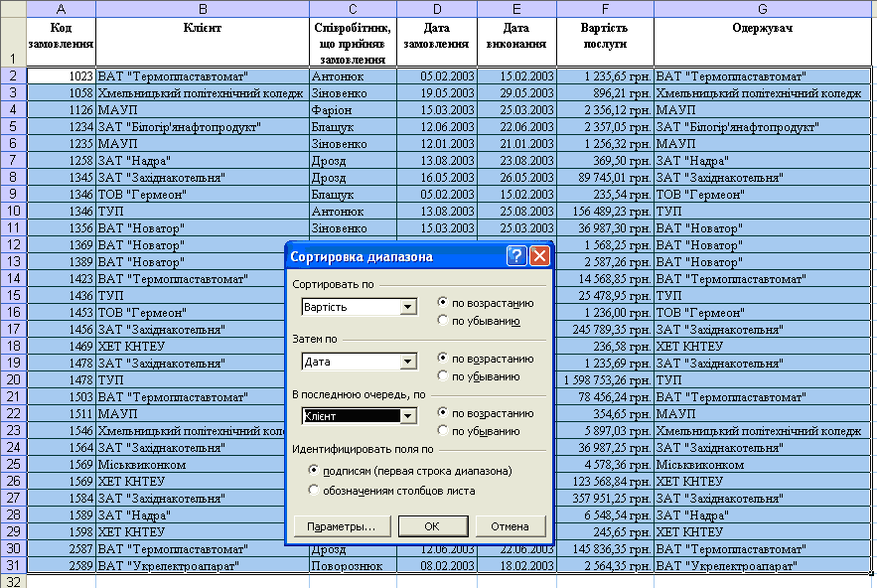The height and width of the screenshot is (588, 877).
Task: Click the Фаріон employee cell
Action: pyautogui.click(x=353, y=110)
